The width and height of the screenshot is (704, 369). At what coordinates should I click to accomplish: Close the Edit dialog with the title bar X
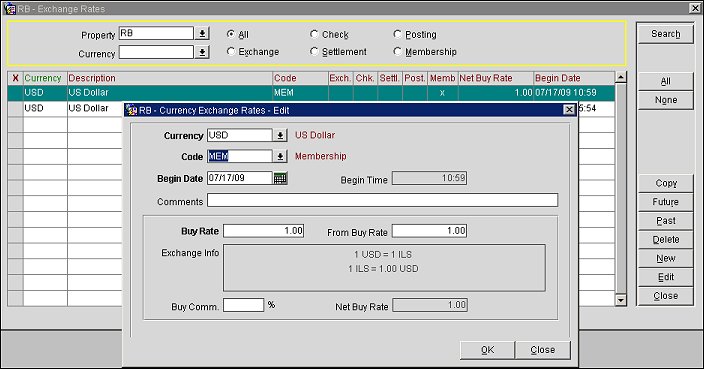(569, 110)
